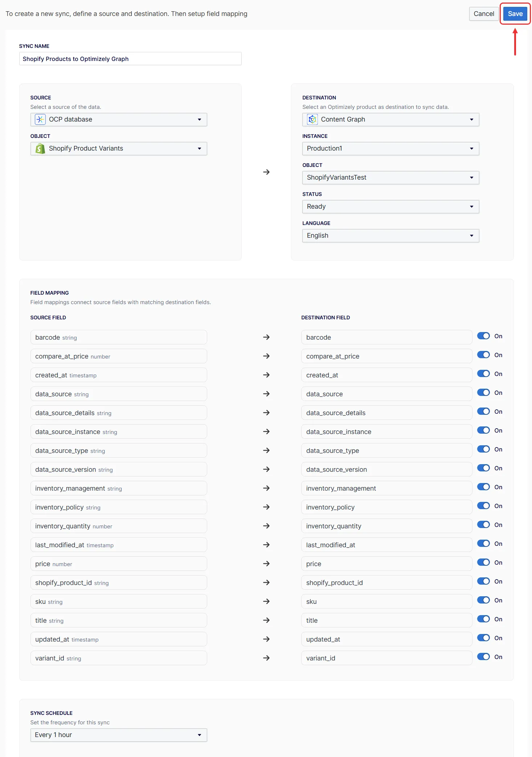
Task: Switch off data_source_version mapping
Action: pos(483,468)
